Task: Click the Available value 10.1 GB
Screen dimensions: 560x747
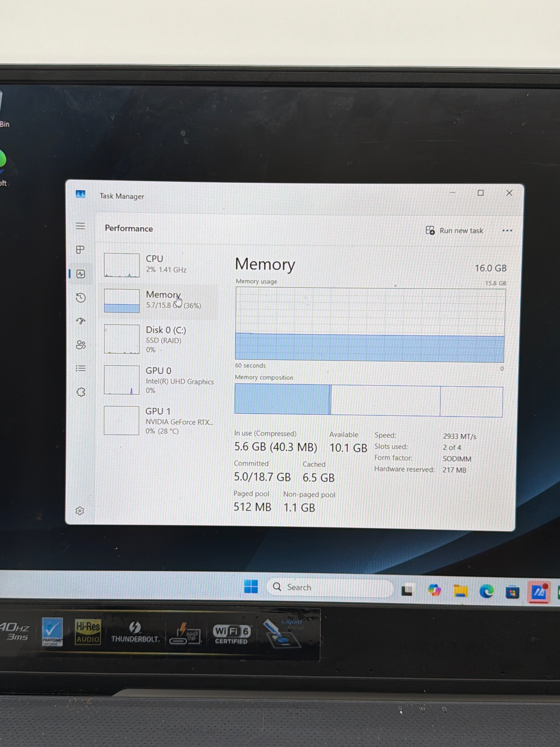Action: (x=348, y=448)
